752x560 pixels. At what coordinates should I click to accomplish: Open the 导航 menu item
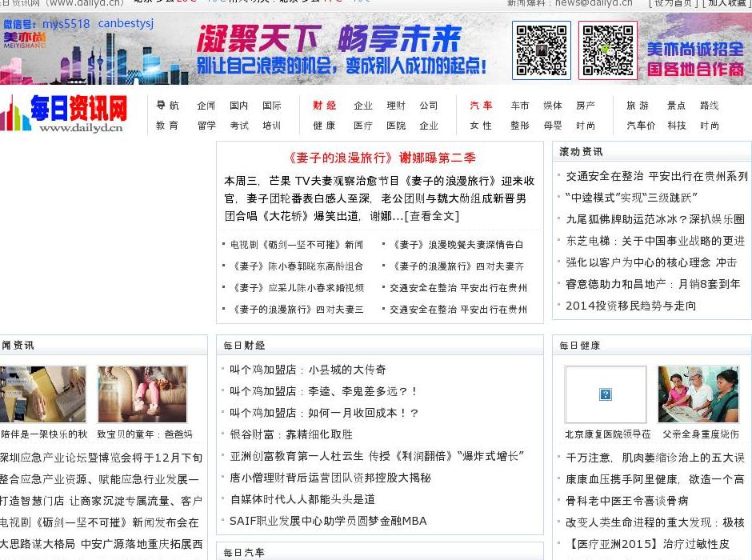click(x=167, y=106)
